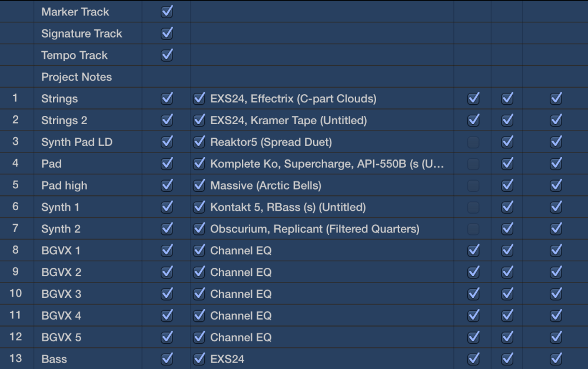Screen dimensions: 588x369
Task: Select the Komplete Ko, Supercharge plug-in text
Action: 327,164
